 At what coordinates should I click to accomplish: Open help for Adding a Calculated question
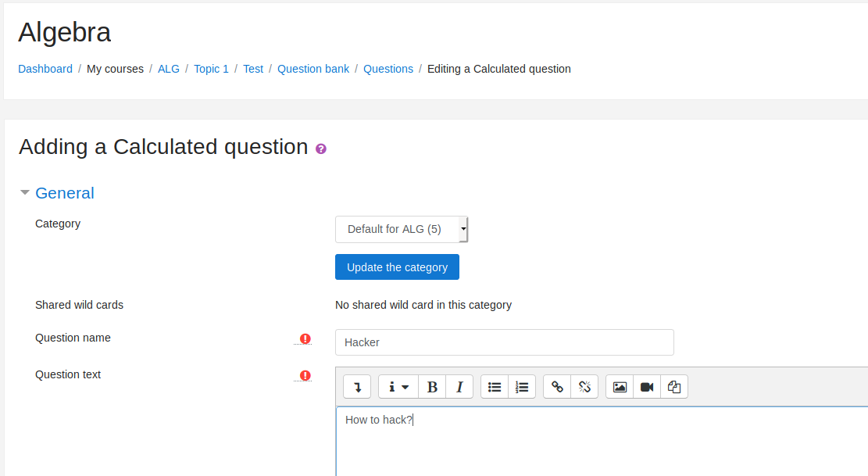pyautogui.click(x=321, y=149)
